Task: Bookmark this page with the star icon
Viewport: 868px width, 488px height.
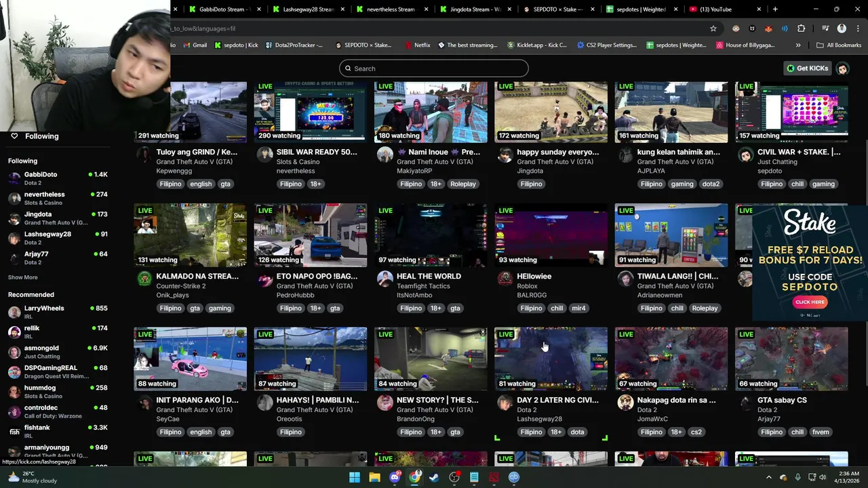Action: click(x=713, y=28)
